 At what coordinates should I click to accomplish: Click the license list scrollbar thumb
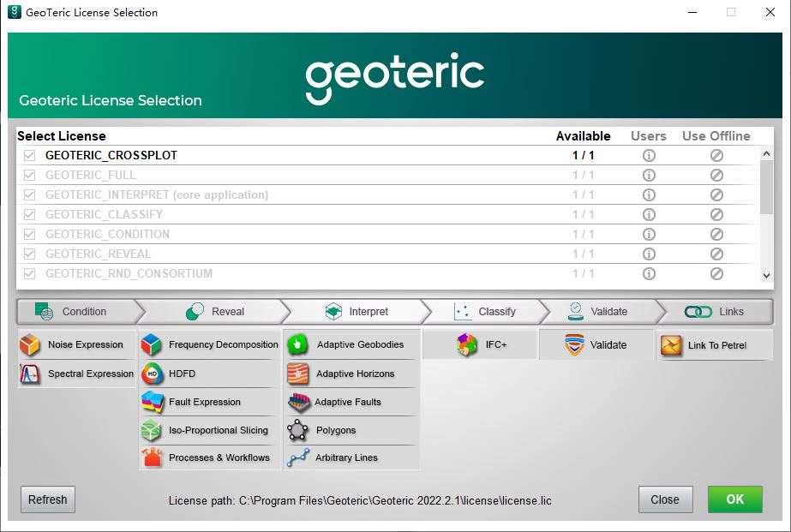click(x=766, y=187)
